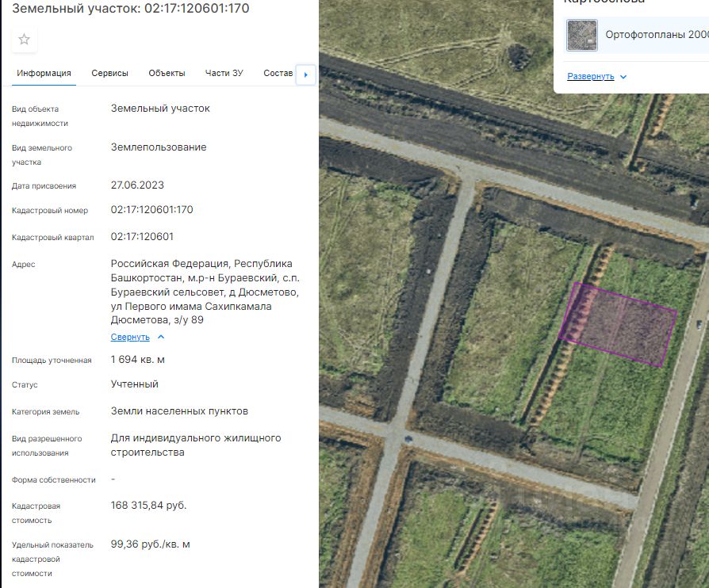709x588 pixels.
Task: Select the Ортофотопланы basemap thumbnail
Action: 582,35
